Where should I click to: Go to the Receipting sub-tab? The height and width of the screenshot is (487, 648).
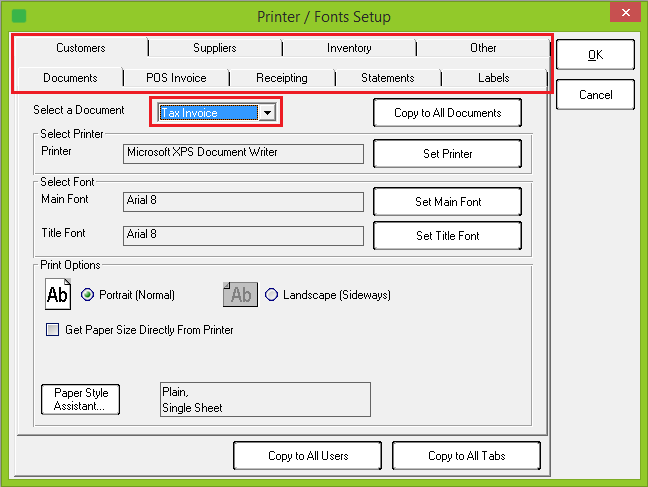click(282, 78)
